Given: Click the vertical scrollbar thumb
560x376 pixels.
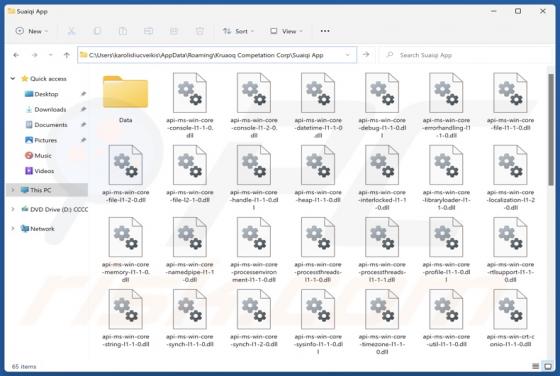Looking at the screenshot, I should pyautogui.click(x=551, y=129).
